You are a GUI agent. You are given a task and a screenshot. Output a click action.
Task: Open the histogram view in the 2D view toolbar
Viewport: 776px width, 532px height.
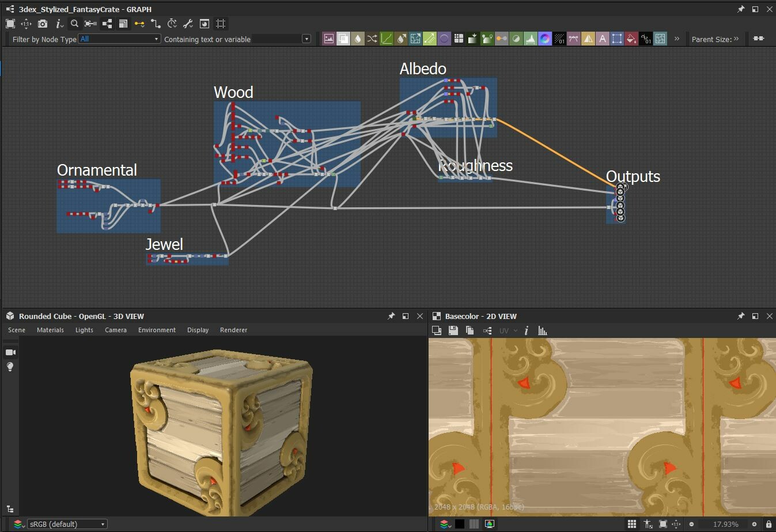542,330
